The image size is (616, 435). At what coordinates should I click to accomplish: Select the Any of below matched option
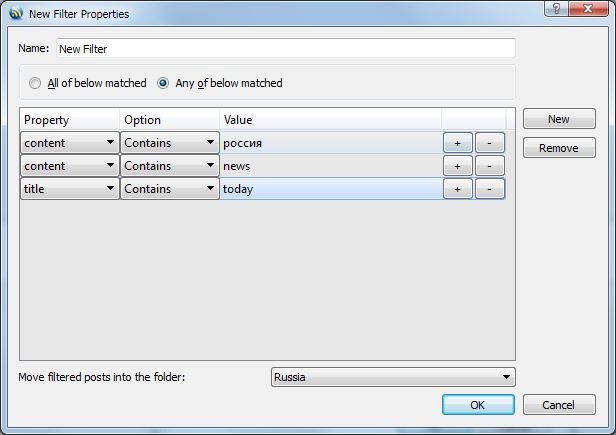(x=163, y=83)
